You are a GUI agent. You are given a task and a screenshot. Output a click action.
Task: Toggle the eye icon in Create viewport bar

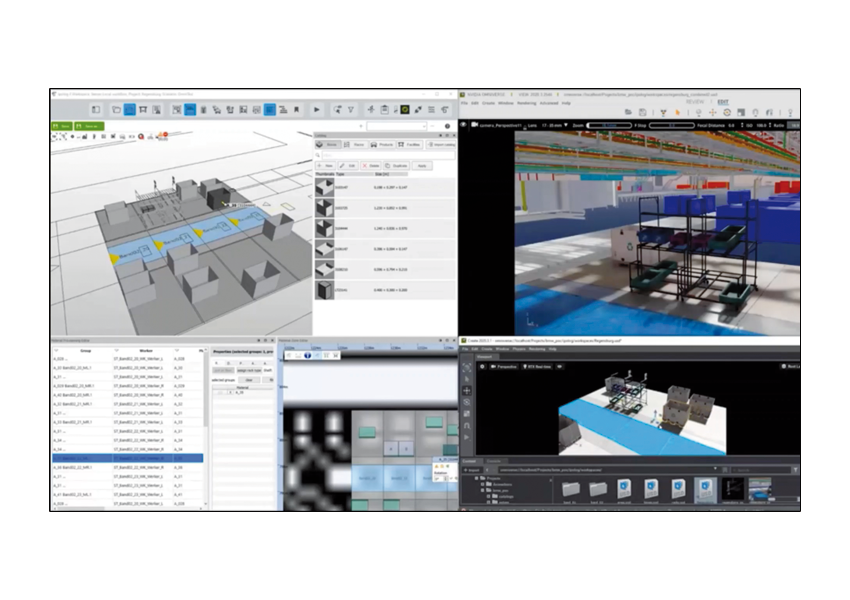[x=560, y=366]
